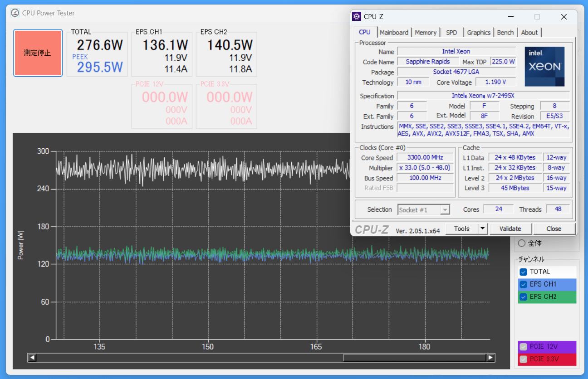Click the Level 2 24 x 2 MBytes value
The image size is (588, 379).
point(515,178)
